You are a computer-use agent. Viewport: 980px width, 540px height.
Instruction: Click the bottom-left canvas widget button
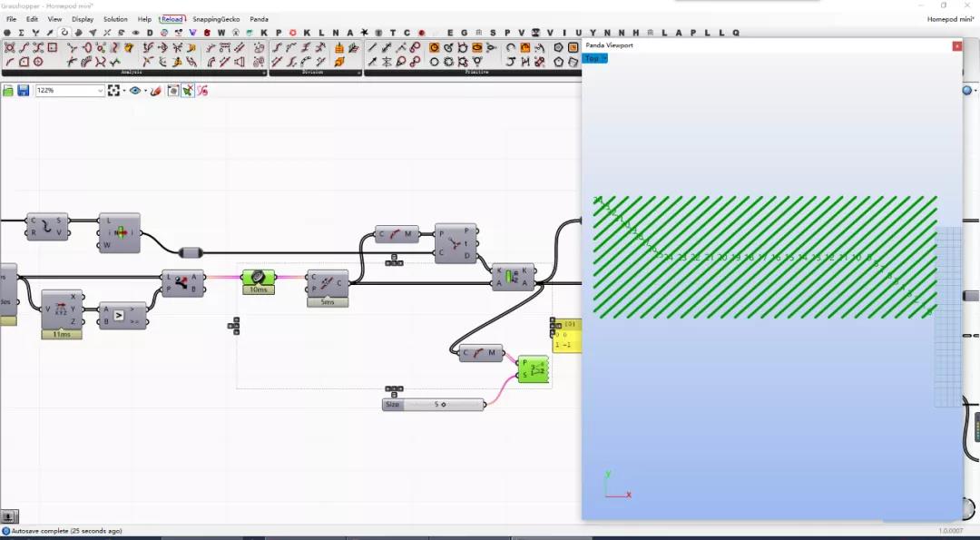pos(9,516)
